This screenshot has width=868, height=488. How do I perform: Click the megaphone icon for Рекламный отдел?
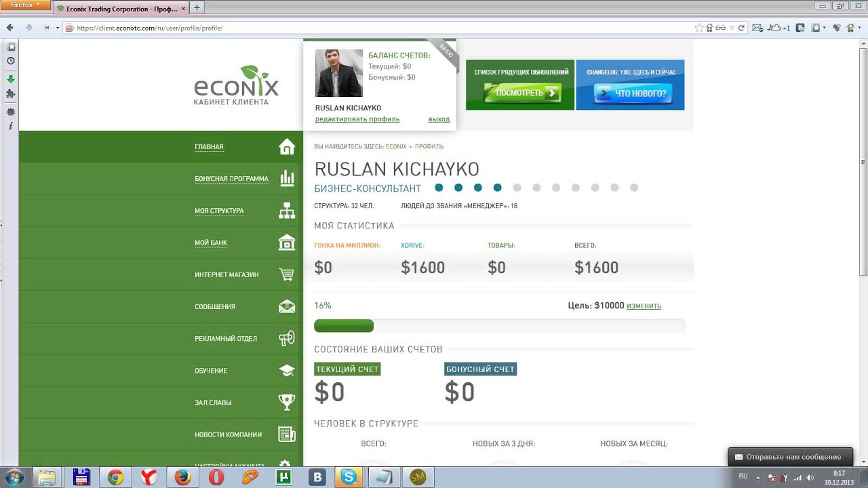pos(287,338)
